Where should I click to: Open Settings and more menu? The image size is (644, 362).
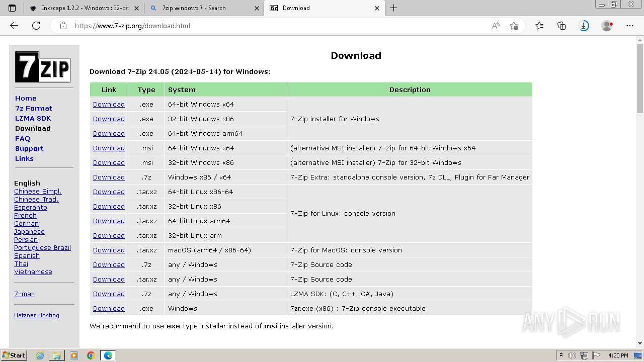pos(630,26)
